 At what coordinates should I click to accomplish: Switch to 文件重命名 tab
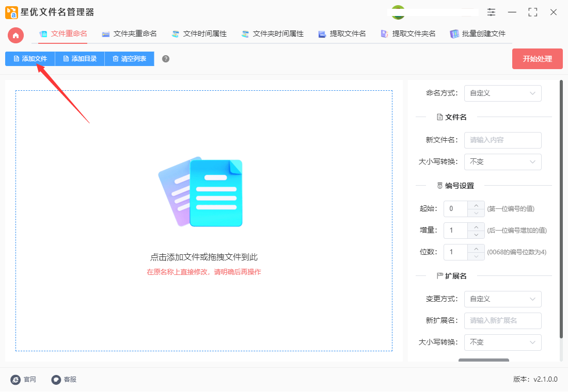click(63, 34)
